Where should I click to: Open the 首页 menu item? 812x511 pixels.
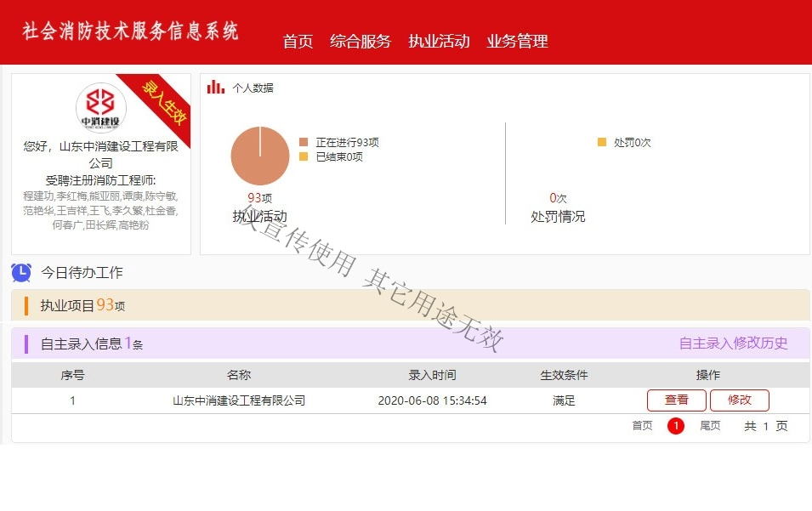(x=298, y=41)
